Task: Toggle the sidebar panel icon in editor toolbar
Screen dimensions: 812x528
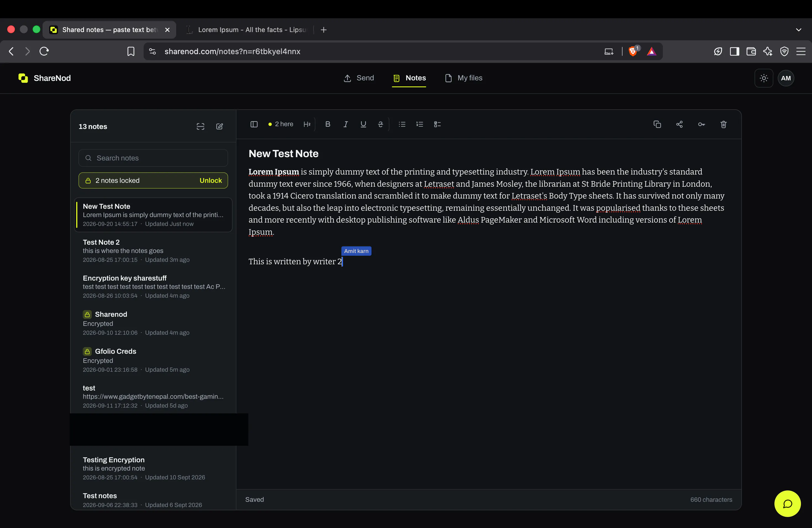Action: click(x=254, y=124)
